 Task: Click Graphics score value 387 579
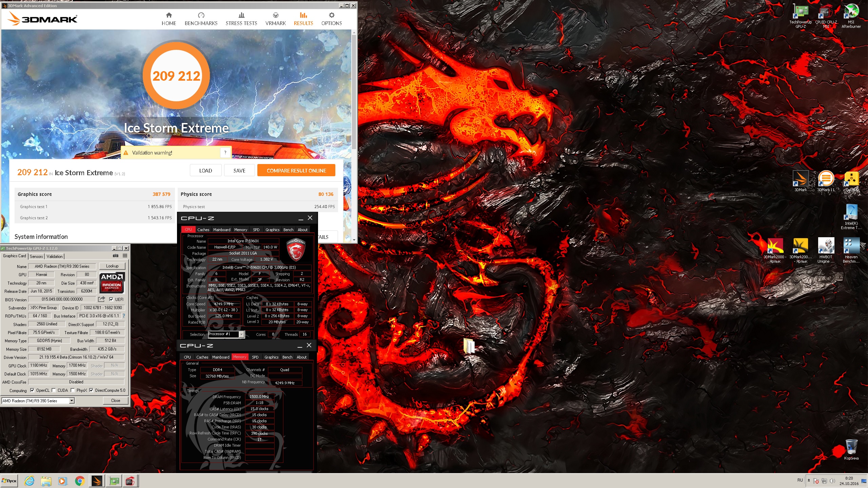[161, 194]
